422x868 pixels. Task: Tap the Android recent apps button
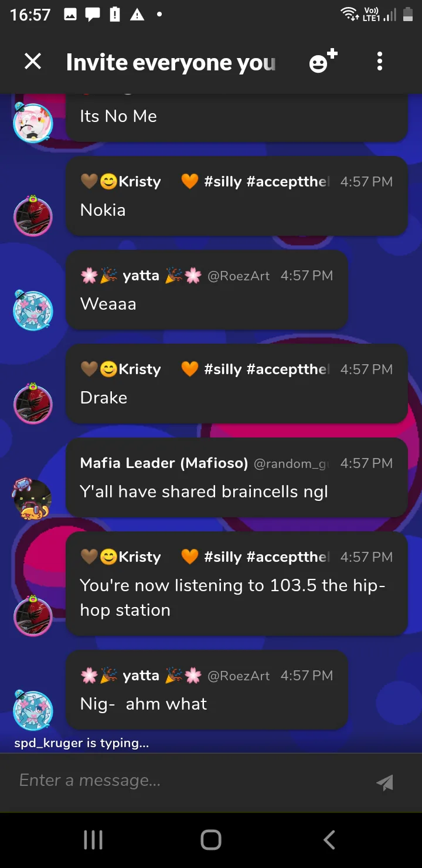pos(93,840)
